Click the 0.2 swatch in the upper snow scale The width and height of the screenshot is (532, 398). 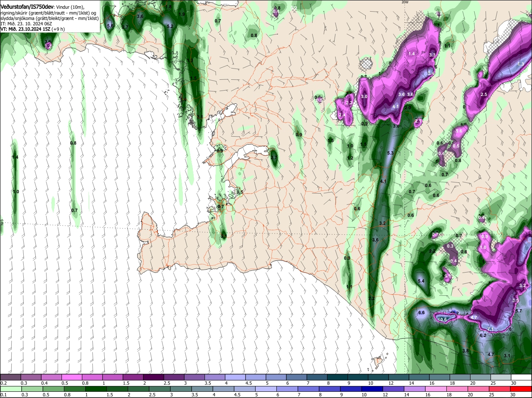point(10,377)
